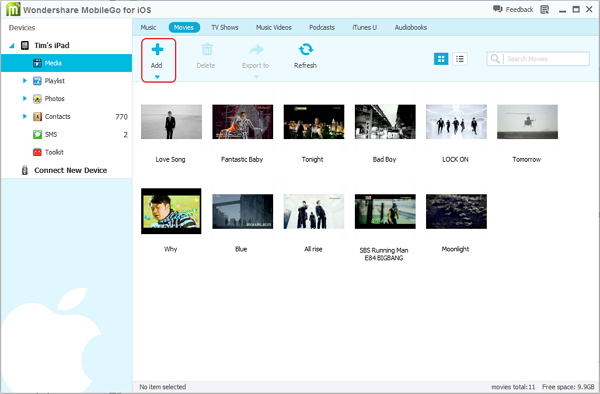Open the Music tab
600x394 pixels.
148,28
